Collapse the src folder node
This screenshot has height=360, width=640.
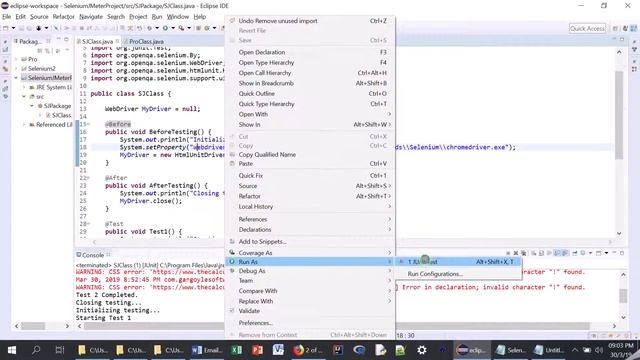(24, 97)
